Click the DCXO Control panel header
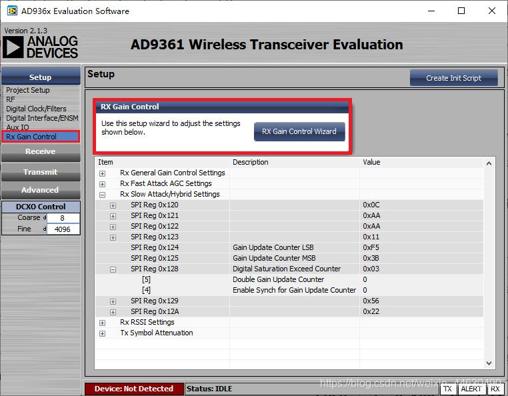The width and height of the screenshot is (508, 396). (41, 206)
